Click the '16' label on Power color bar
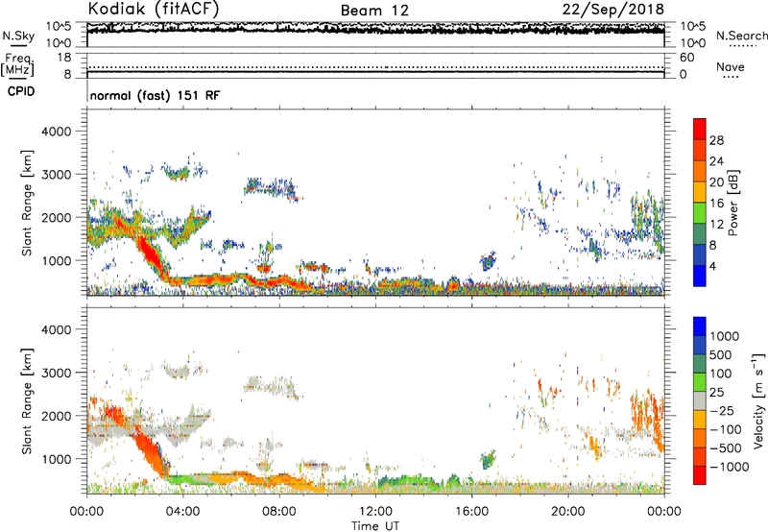The width and height of the screenshot is (768, 532). (716, 204)
